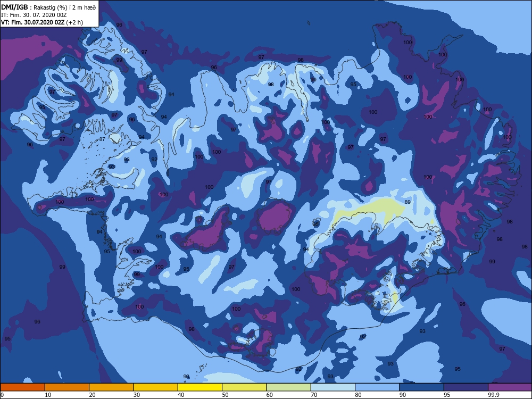Select the "IT: Fim. 30. 07. 2020 00Z" line
The width and height of the screenshot is (532, 399).
34,15
